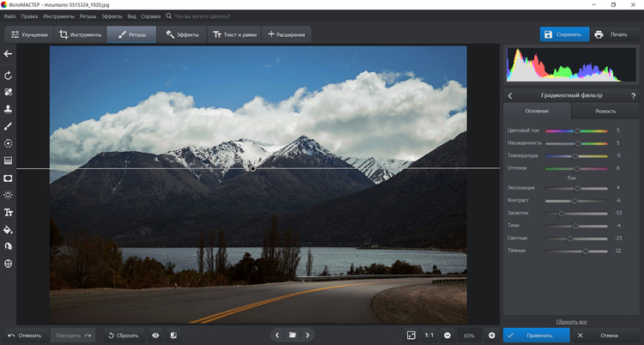
Task: Select the healing bandage tool
Action: [8, 92]
